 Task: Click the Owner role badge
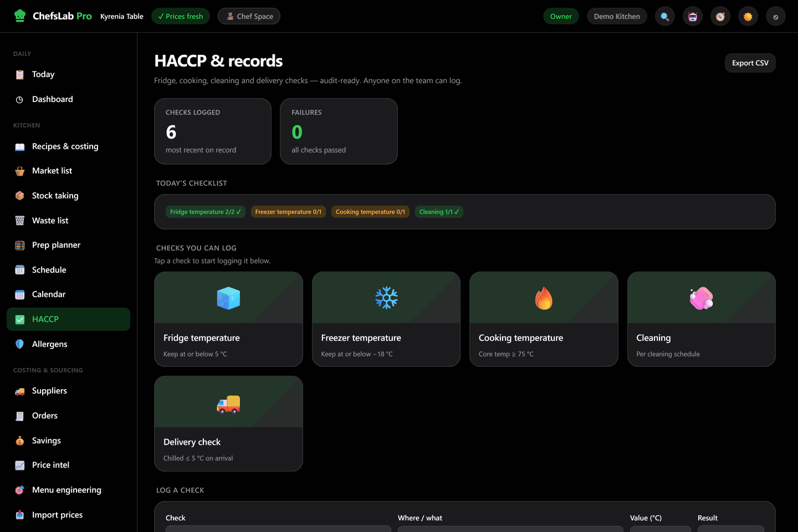(561, 16)
